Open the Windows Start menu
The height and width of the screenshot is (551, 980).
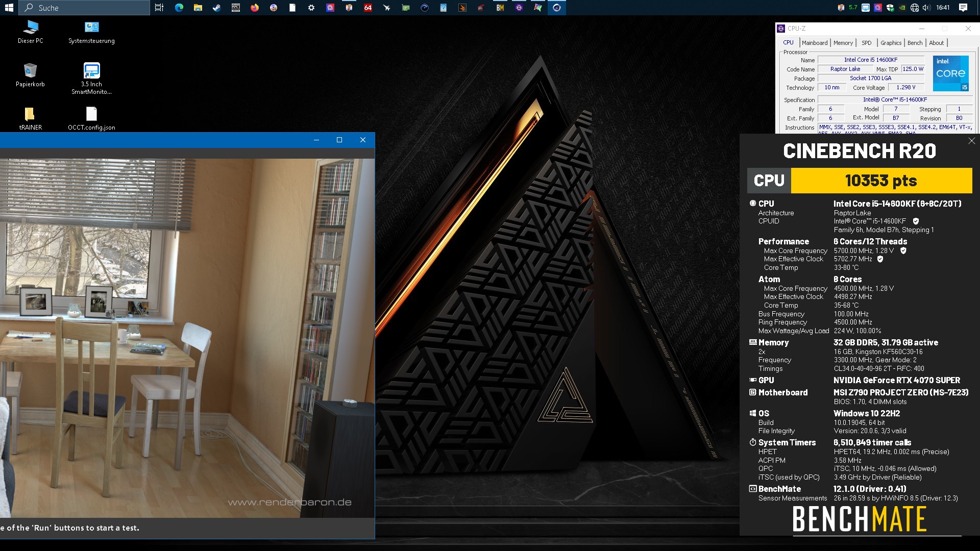point(9,8)
